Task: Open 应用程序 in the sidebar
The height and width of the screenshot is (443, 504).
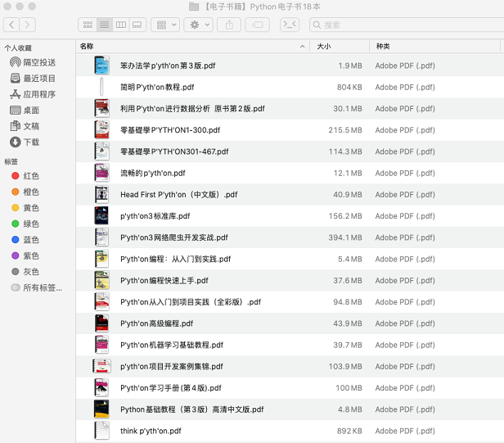Action: (33, 94)
